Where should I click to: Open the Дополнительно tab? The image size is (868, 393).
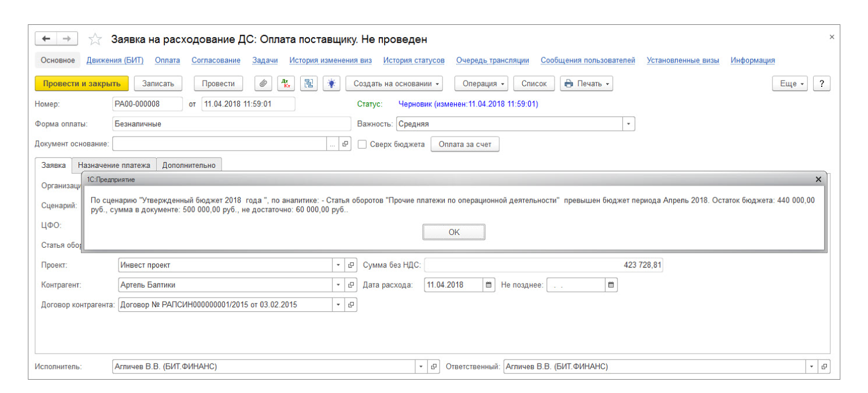[x=189, y=165]
